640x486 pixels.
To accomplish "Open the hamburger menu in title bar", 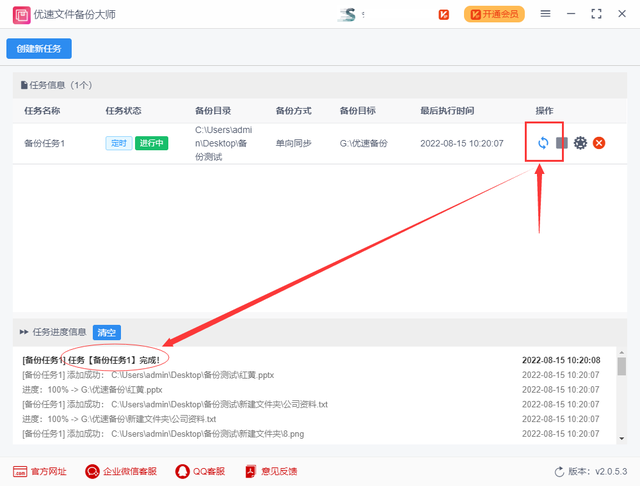I will tap(545, 14).
